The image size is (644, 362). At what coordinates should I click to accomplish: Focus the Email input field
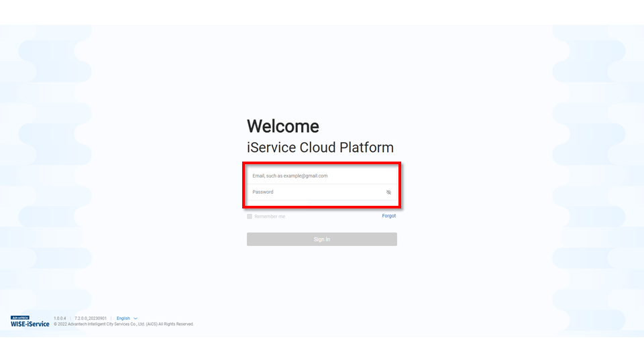[321, 176]
